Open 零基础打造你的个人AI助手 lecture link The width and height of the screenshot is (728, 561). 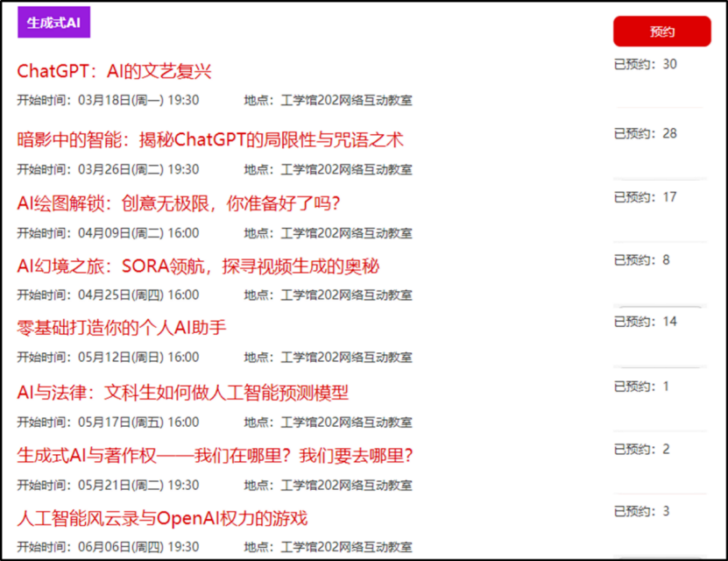click(x=122, y=328)
